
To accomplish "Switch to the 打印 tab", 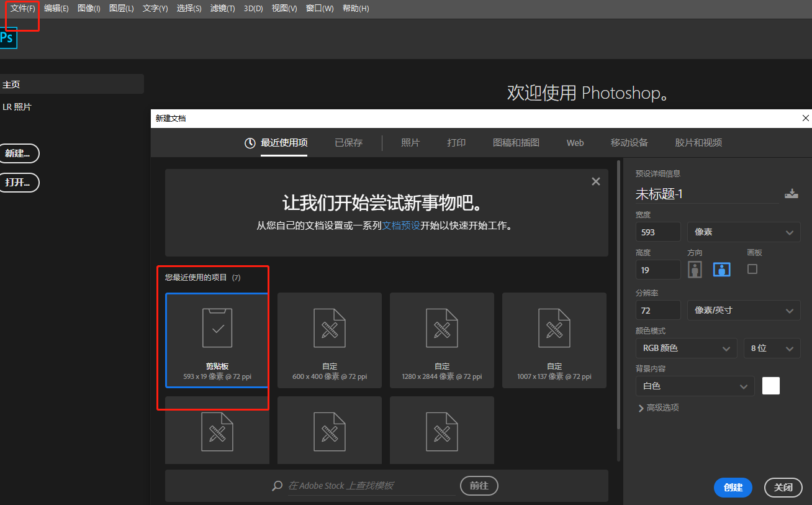I will coord(456,143).
